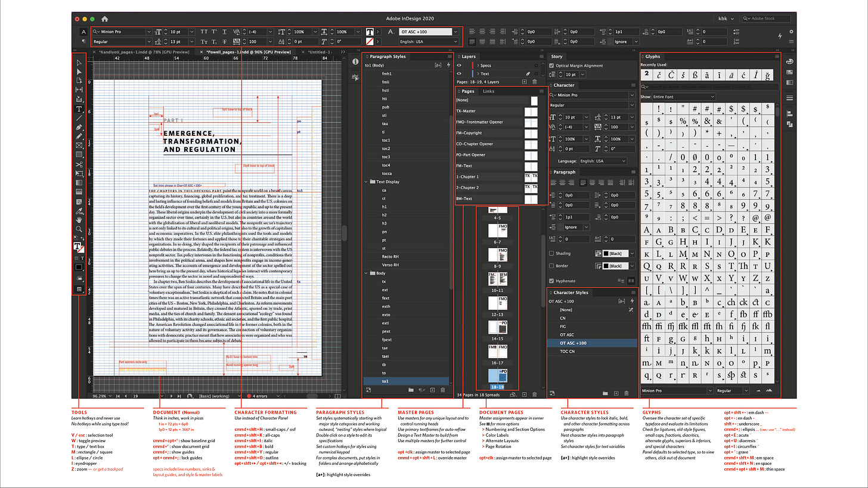This screenshot has height=488, width=868.
Task: Toggle the Hyphenate checkbox
Action: 551,281
